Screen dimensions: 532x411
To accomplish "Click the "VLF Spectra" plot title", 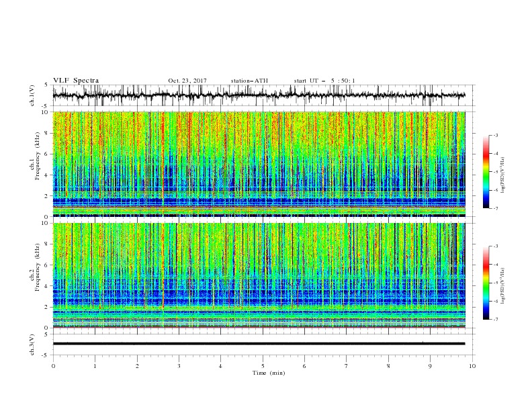I will [x=76, y=81].
